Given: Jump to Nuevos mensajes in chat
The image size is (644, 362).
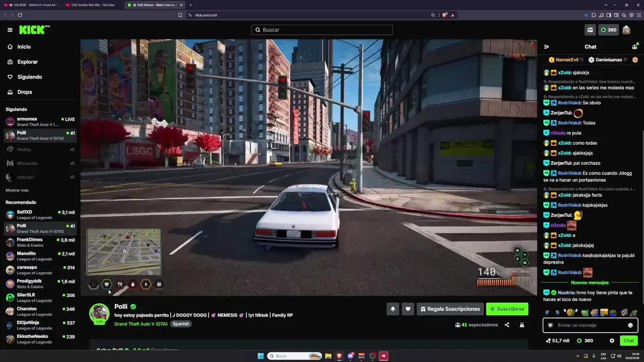Looking at the screenshot, I should (x=590, y=283).
